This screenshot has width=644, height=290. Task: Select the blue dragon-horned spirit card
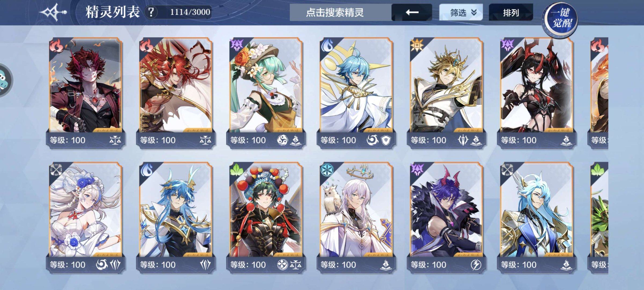pos(176,218)
